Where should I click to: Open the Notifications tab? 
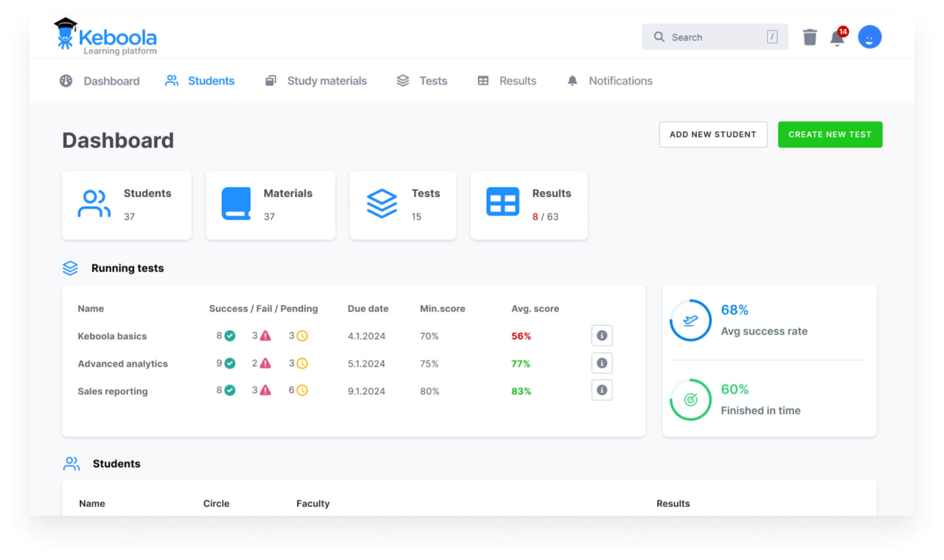610,81
